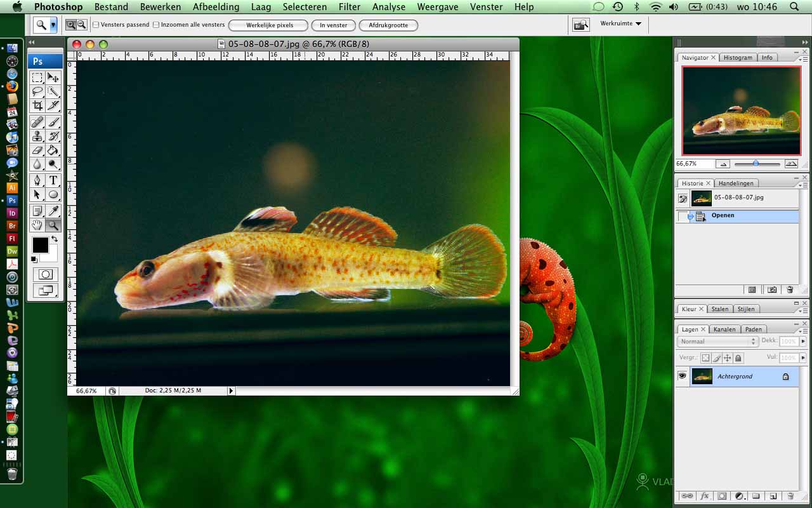Select the Hand tool

point(37,225)
